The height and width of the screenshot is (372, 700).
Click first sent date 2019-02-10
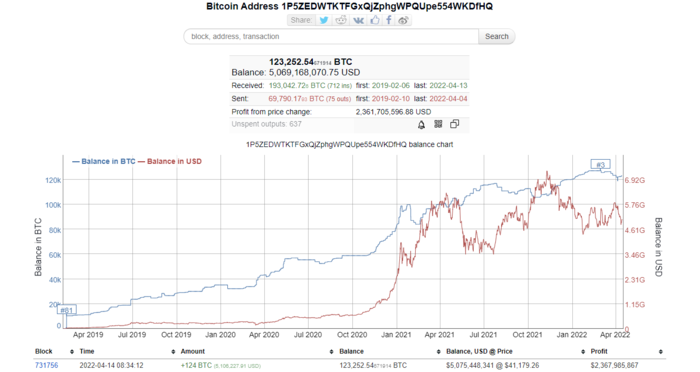tap(390, 99)
